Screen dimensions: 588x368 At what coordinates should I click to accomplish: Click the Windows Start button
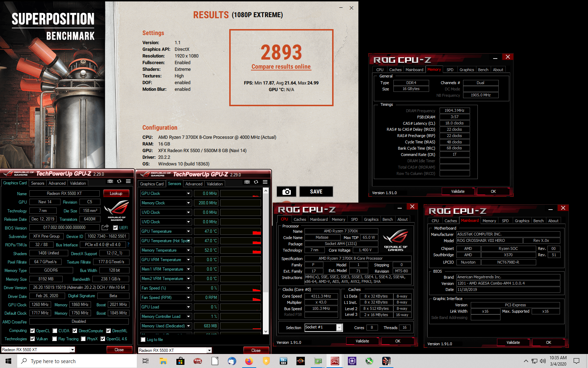point(8,361)
